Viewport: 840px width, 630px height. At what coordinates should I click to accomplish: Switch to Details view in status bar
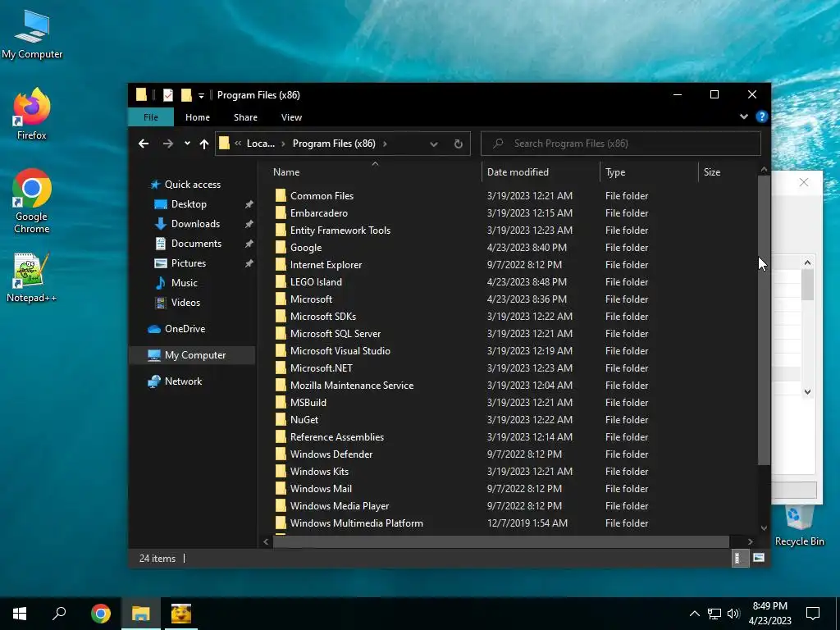[x=739, y=558]
